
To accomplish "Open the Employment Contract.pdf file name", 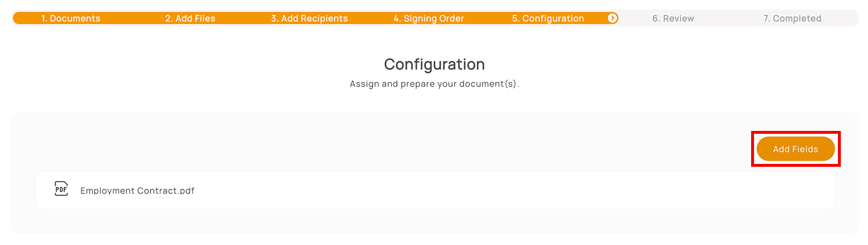I will [137, 191].
